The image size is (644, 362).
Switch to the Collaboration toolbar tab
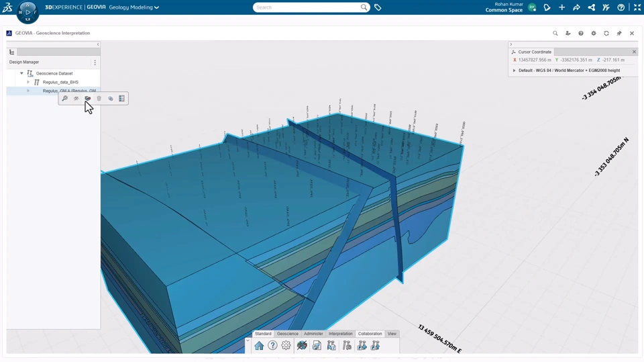point(370,334)
